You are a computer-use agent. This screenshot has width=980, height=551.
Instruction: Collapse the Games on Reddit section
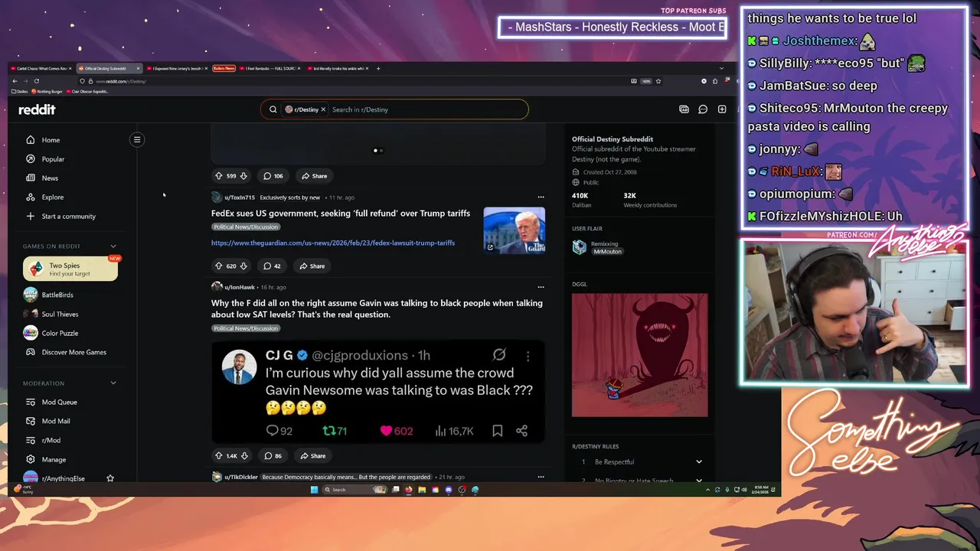[113, 246]
